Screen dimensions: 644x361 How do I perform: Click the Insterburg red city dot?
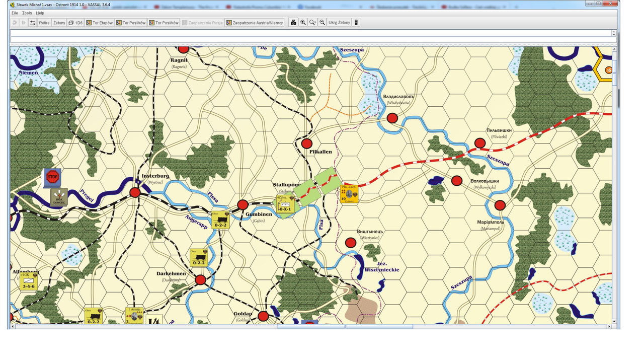click(135, 192)
